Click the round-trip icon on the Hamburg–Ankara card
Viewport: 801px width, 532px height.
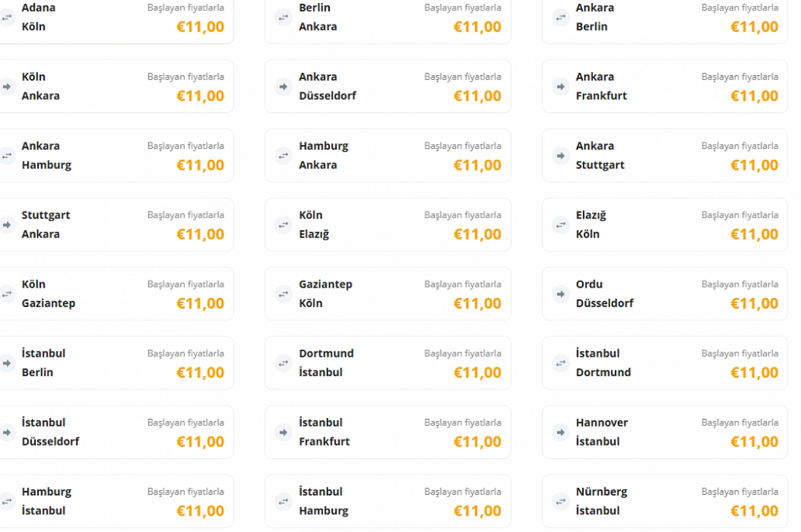(283, 156)
